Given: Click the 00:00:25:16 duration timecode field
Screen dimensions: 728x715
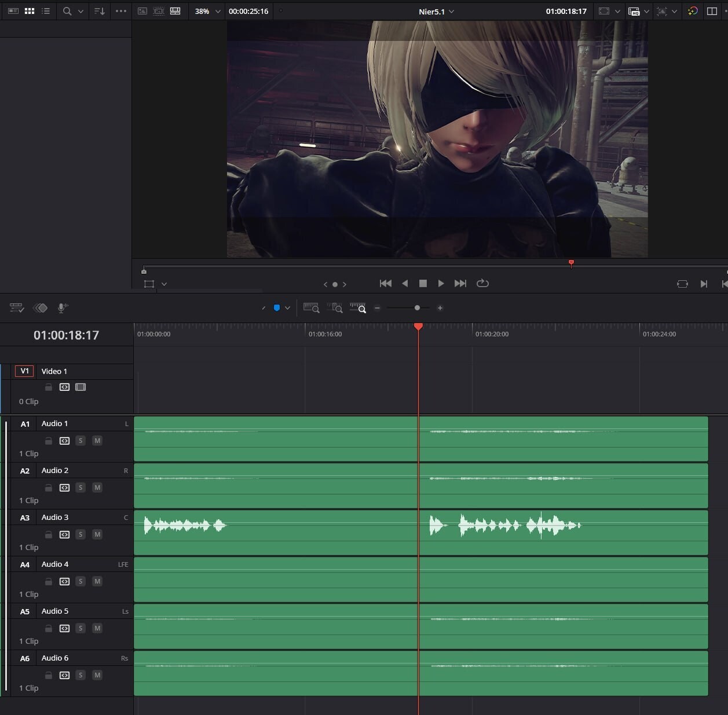Looking at the screenshot, I should point(248,11).
